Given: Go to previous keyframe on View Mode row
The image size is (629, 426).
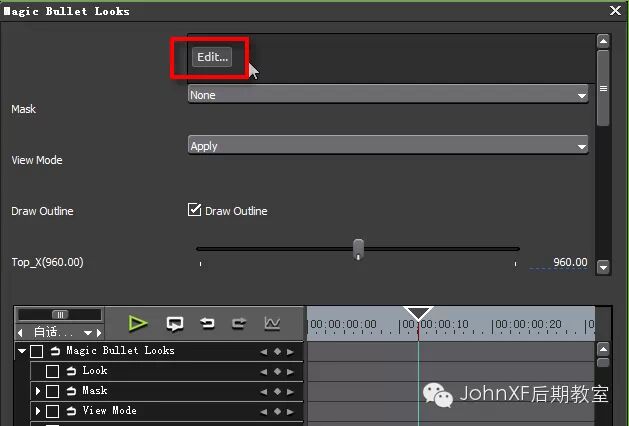Looking at the screenshot, I should [x=264, y=412].
